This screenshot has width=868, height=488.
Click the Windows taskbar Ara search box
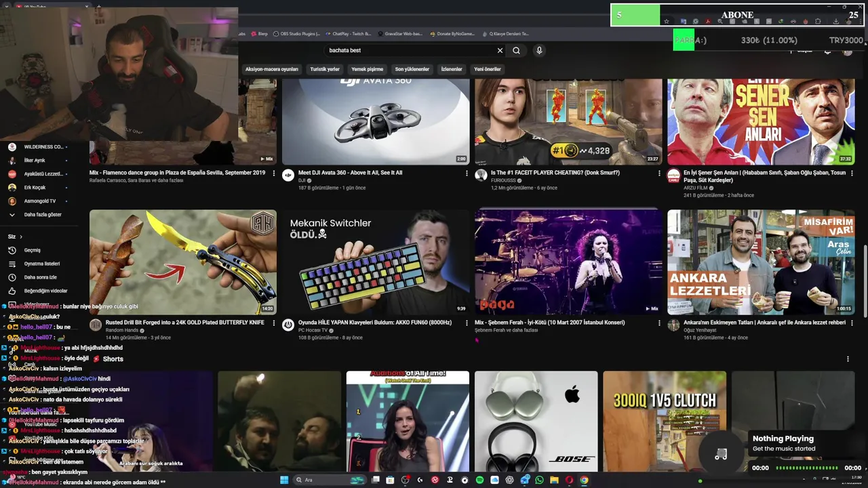pos(330,480)
